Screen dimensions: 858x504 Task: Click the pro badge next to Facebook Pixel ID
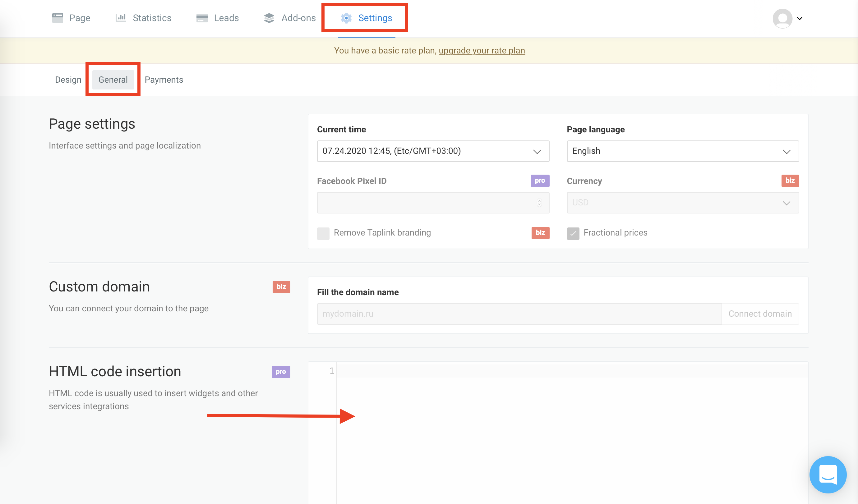coord(540,181)
